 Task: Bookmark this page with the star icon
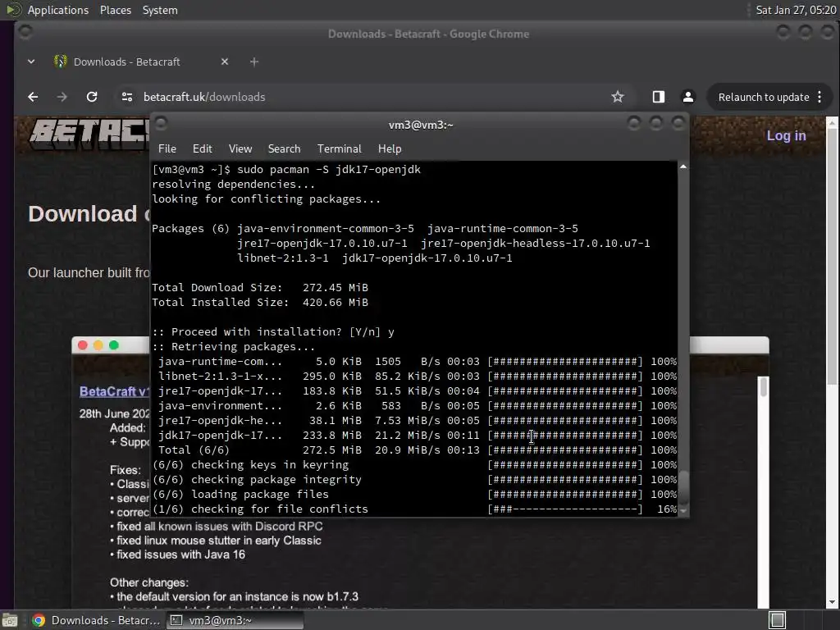click(618, 97)
